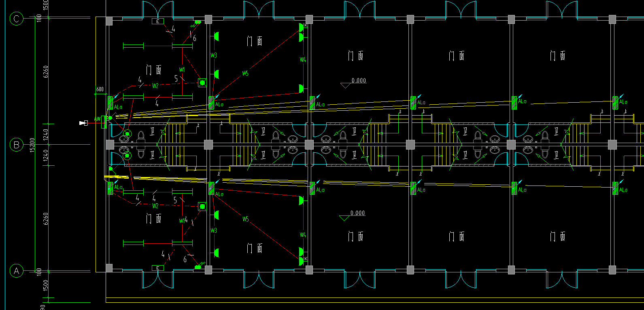Select the 门面 label next to upper W1
Screen dimensions: 644x310
154,70
